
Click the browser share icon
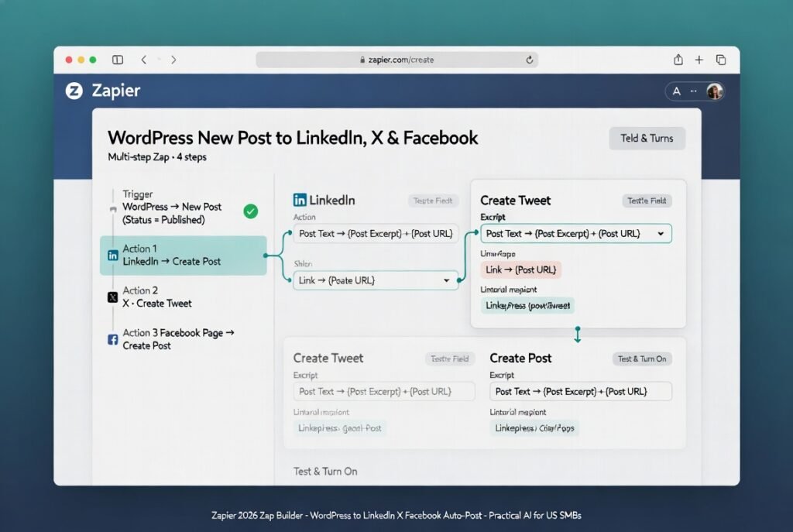click(678, 59)
